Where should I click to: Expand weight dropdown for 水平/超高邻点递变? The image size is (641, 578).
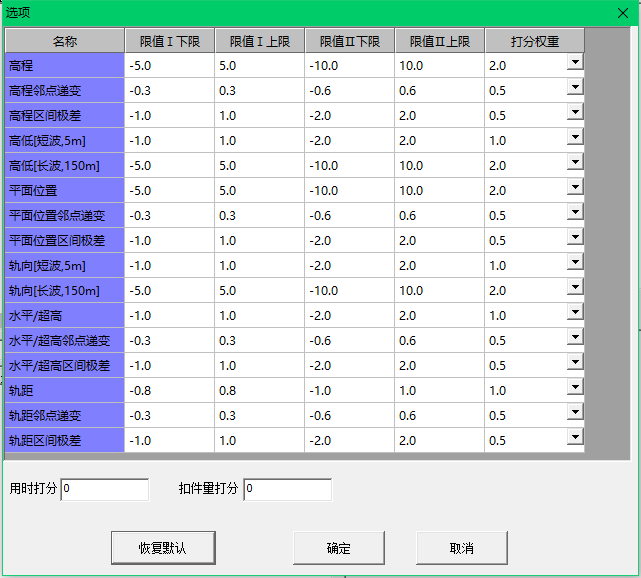575,337
